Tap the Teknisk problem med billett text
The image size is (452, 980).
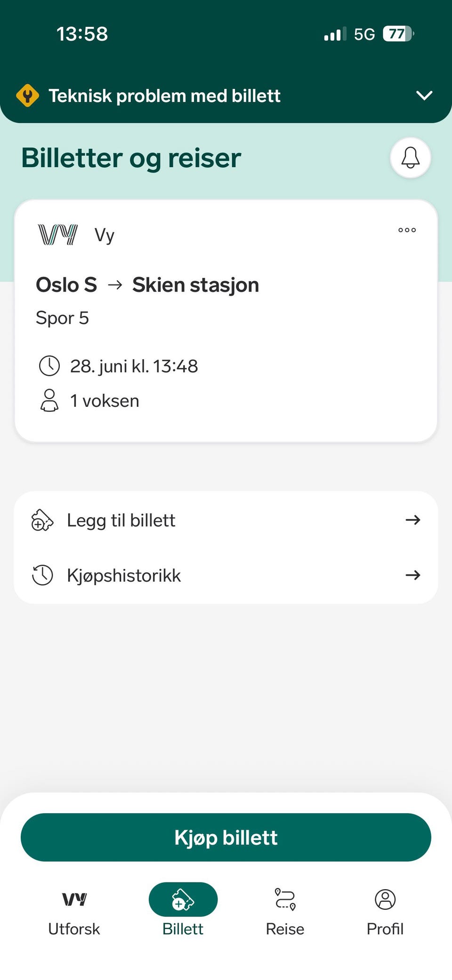click(164, 96)
